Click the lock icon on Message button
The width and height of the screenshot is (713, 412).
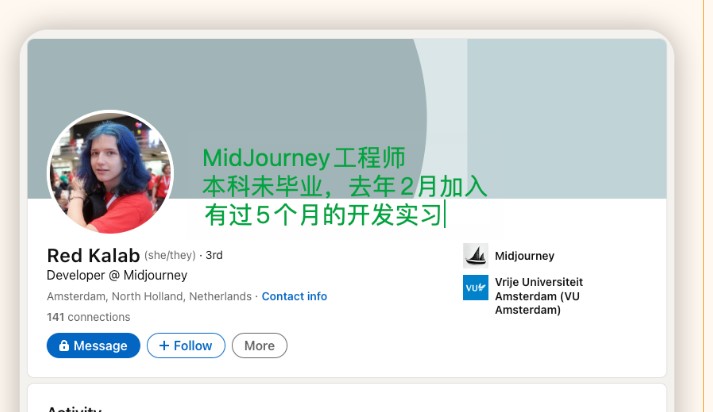64,346
